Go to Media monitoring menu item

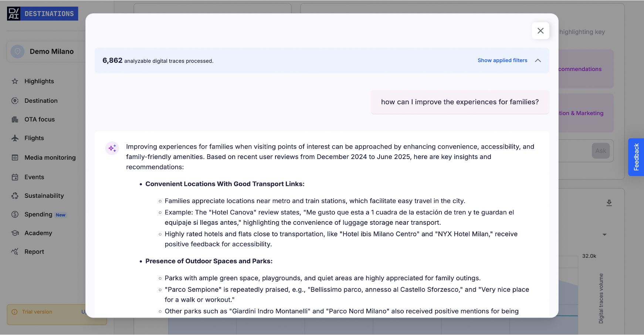(x=50, y=158)
